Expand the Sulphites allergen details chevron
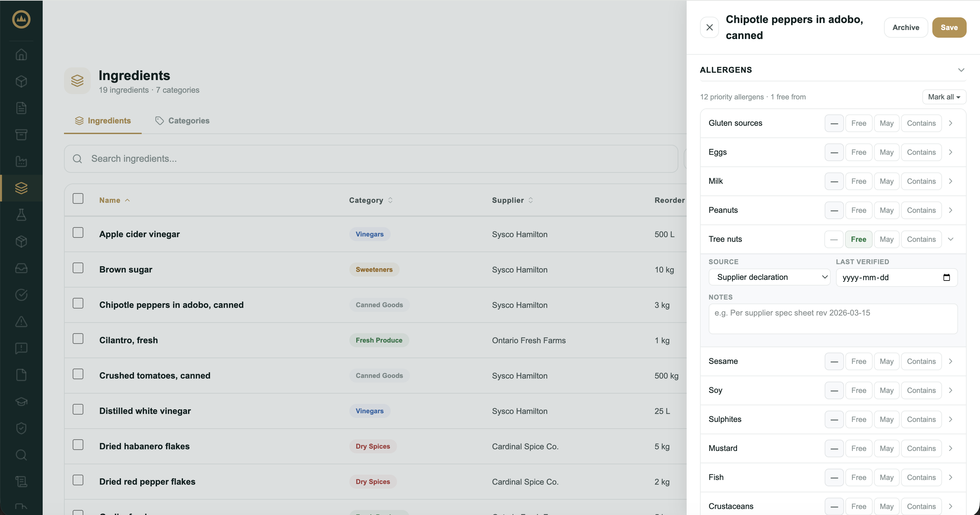This screenshot has width=980, height=515. coord(951,420)
